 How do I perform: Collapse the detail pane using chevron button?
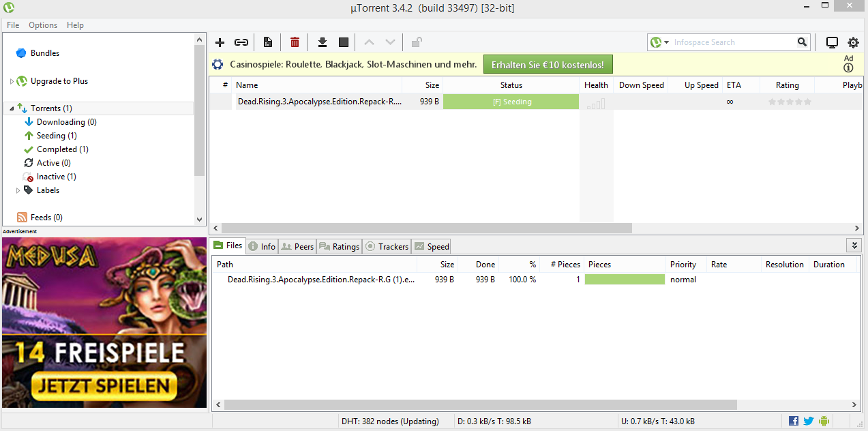pos(854,245)
